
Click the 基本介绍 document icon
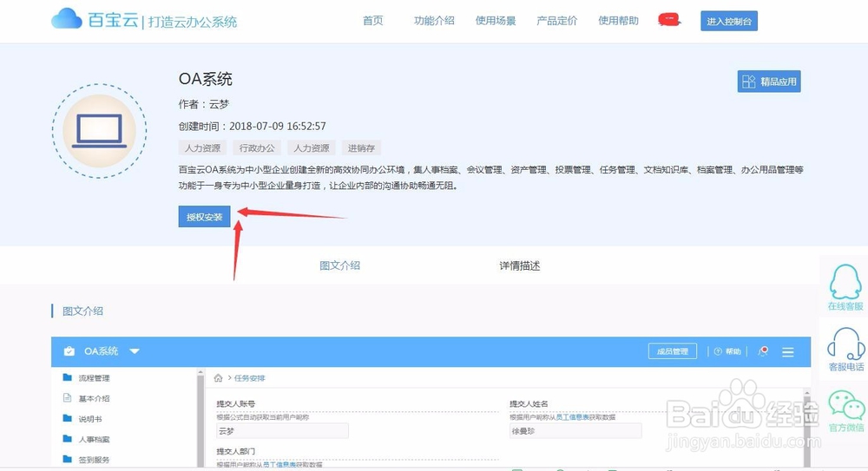[x=68, y=398]
